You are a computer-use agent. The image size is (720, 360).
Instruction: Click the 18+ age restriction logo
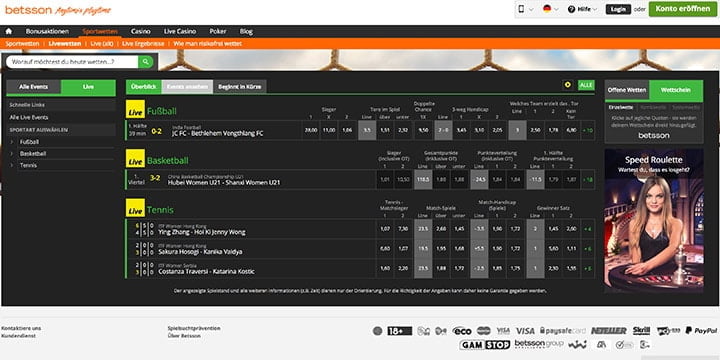point(399,331)
